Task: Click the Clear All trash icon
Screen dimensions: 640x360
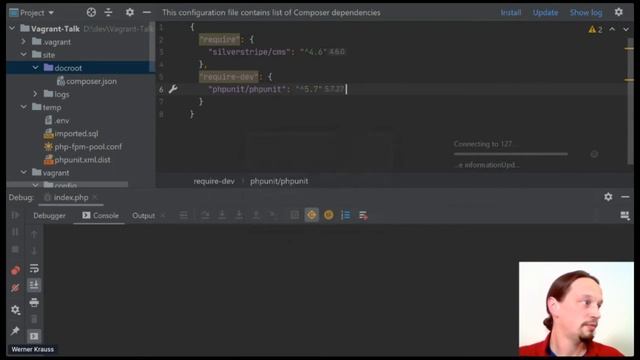Action: point(34,319)
